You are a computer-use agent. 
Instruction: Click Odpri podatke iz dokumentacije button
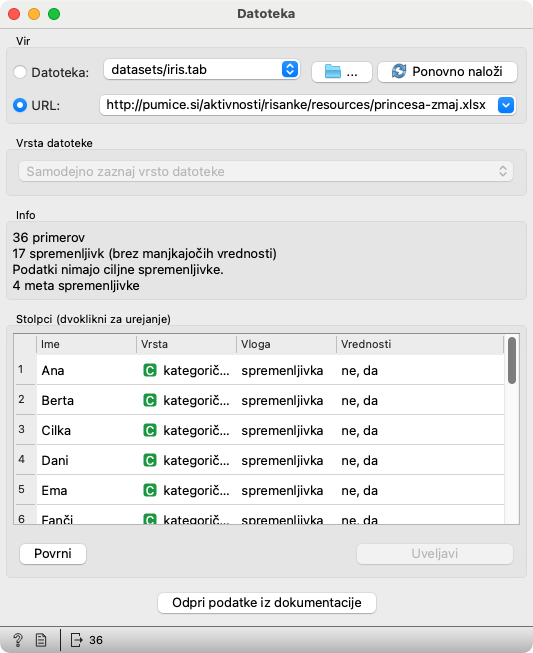(267, 603)
